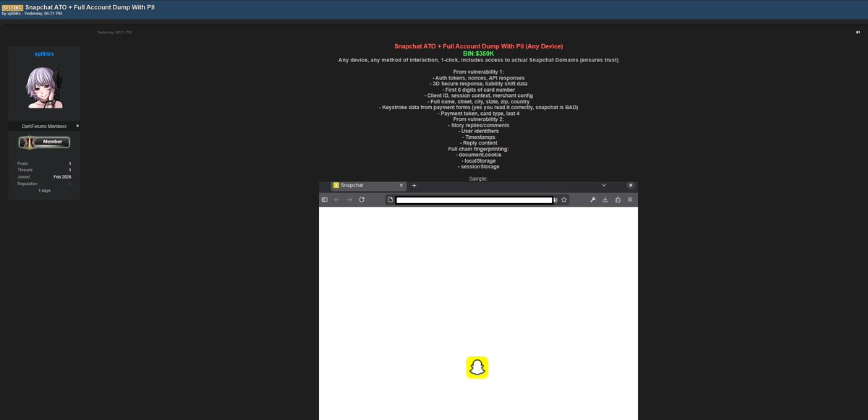Click the browser back arrow

[336, 200]
